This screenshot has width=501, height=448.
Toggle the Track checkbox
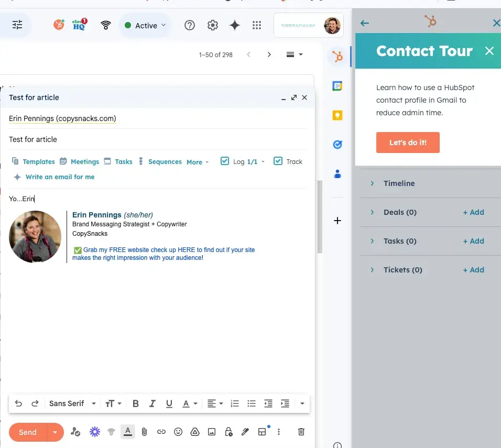click(278, 161)
